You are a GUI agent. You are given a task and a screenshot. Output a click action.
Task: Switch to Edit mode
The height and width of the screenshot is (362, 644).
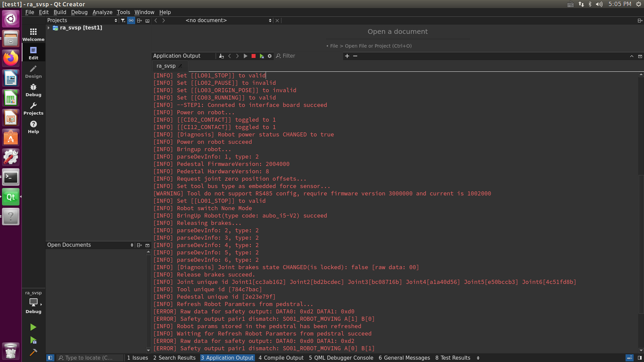click(33, 53)
